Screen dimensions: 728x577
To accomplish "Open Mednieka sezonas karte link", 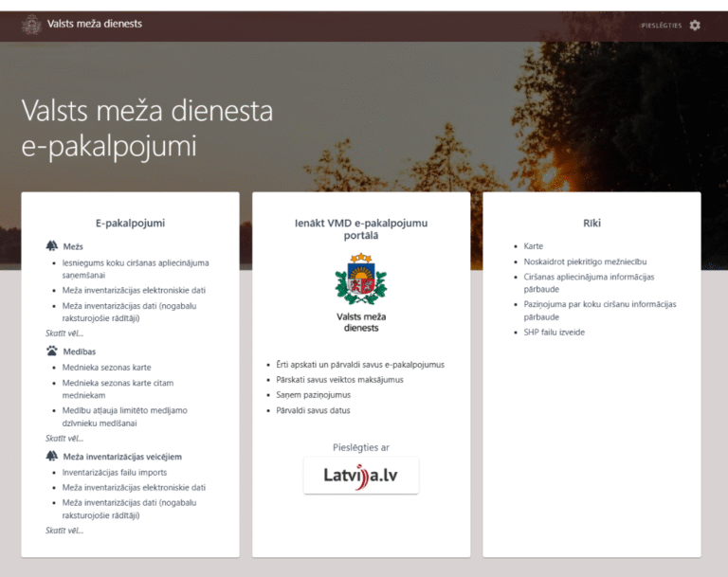I will tap(106, 368).
